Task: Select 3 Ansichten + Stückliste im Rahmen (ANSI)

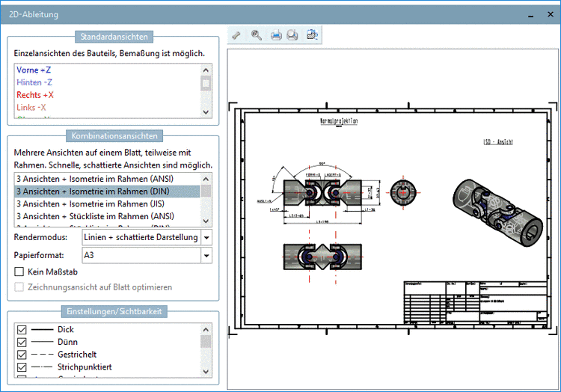Action: [x=107, y=216]
